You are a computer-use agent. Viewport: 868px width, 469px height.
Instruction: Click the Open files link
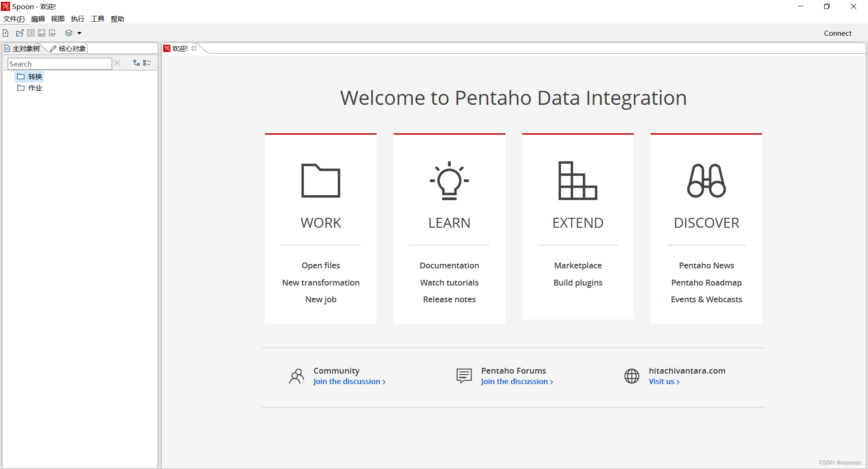(321, 266)
